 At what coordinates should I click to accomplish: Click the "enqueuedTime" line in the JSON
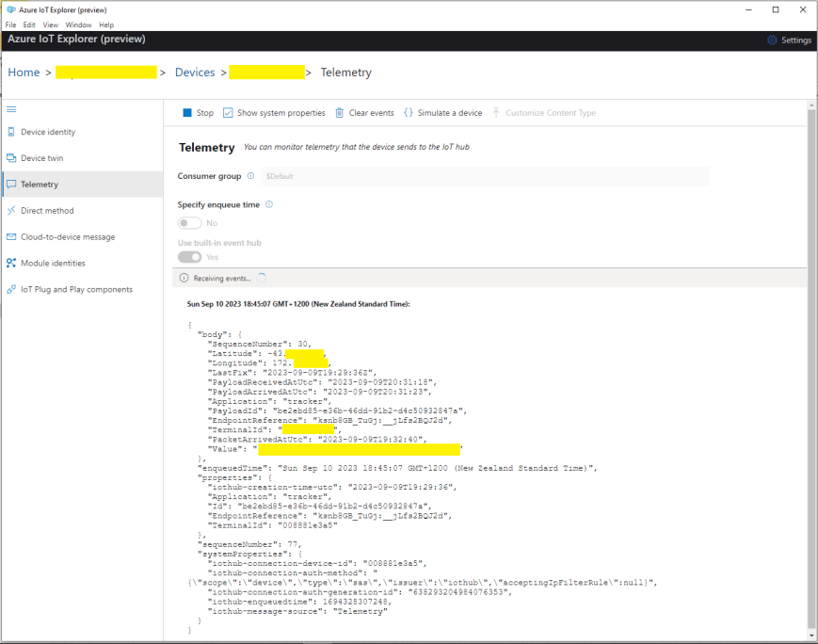click(397, 468)
